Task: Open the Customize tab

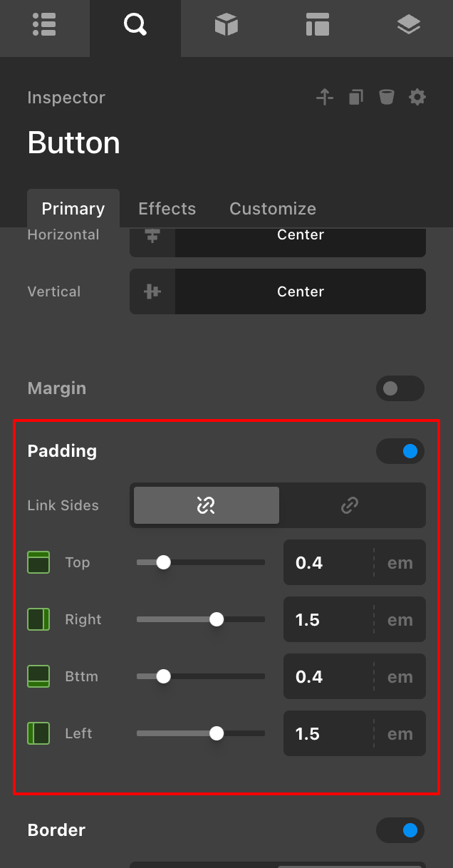Action: click(x=272, y=208)
